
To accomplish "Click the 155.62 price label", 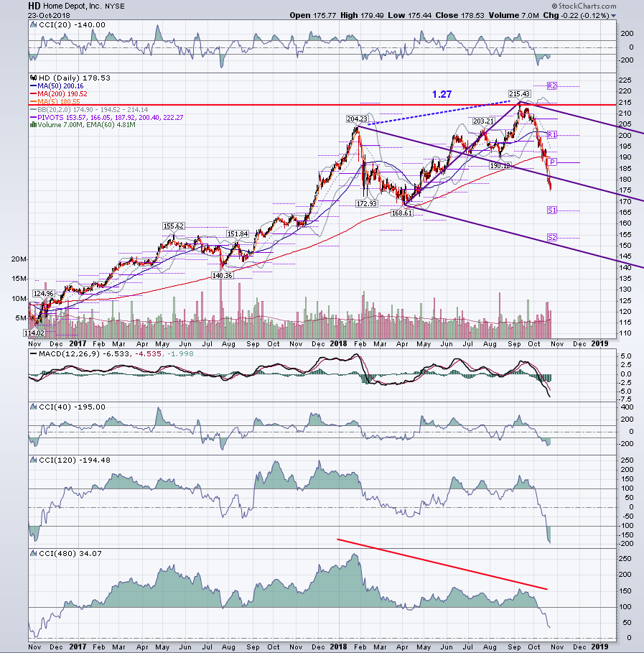I will point(173,226).
